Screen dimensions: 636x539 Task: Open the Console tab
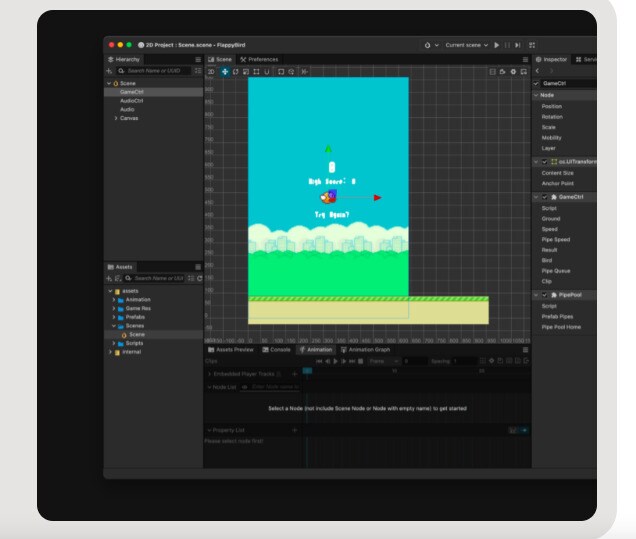[x=279, y=349]
